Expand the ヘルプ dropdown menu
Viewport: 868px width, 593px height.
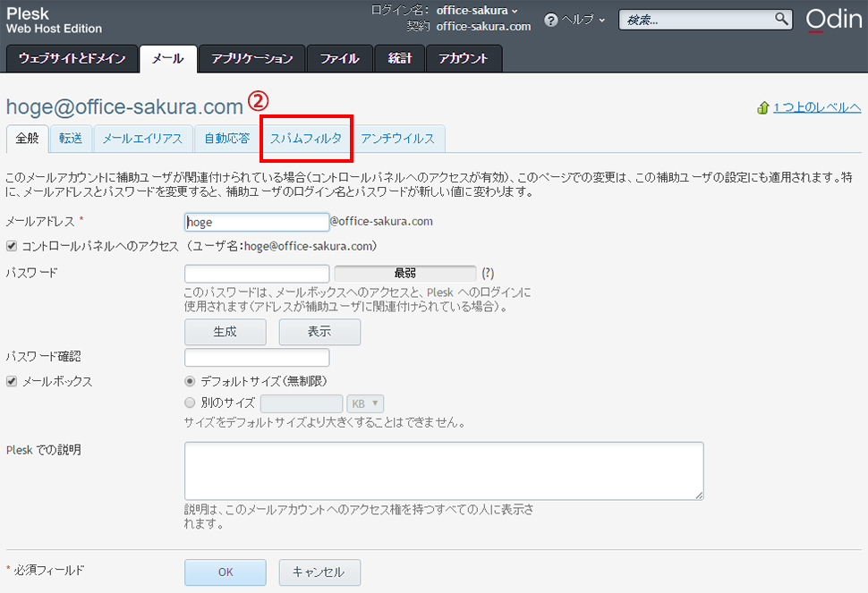coord(583,20)
